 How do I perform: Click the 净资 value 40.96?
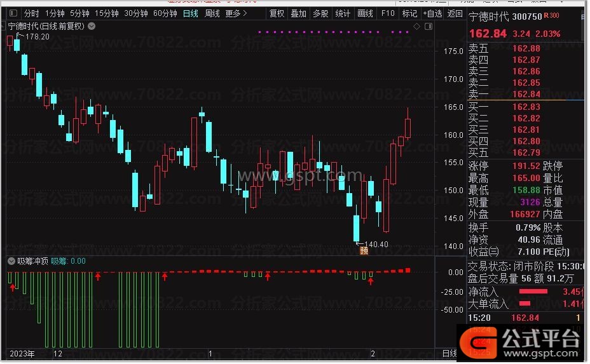(529, 239)
